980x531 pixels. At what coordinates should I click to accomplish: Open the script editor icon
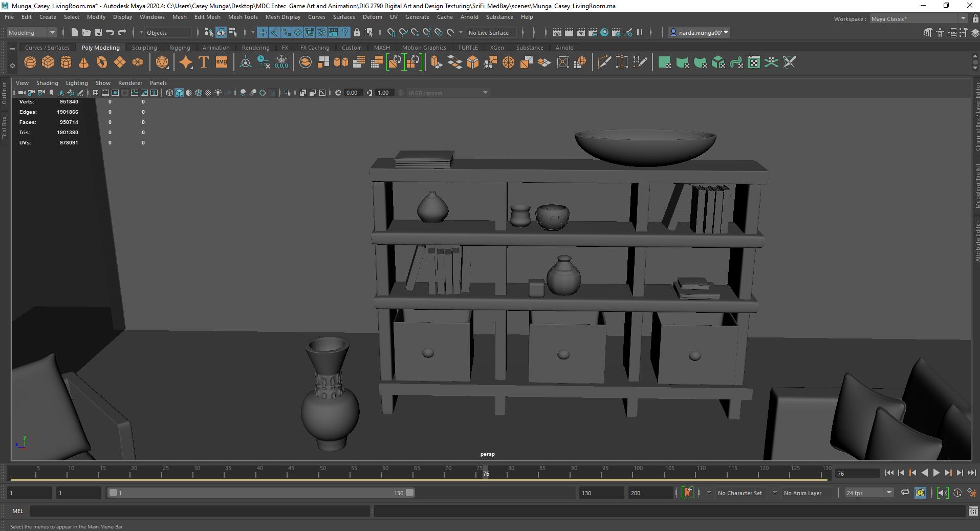[x=973, y=511]
